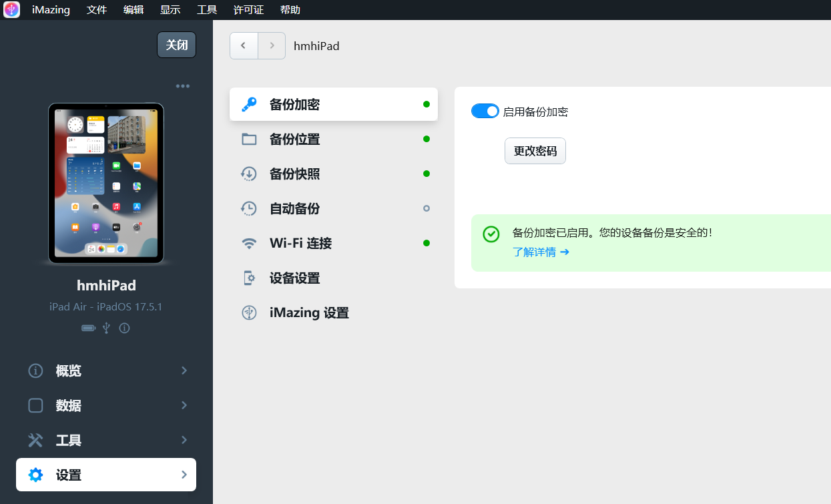Click the Wi-Fi connection icon
831x504 pixels.
click(249, 243)
